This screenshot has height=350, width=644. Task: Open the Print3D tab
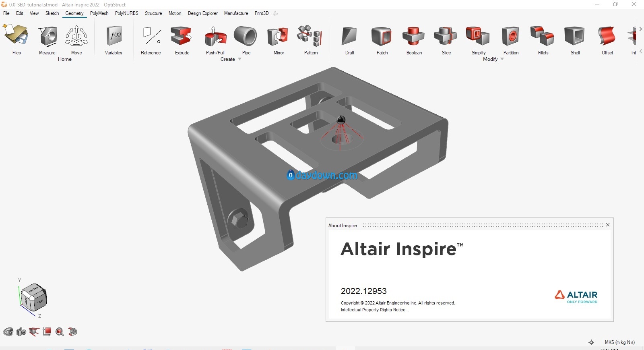261,13
